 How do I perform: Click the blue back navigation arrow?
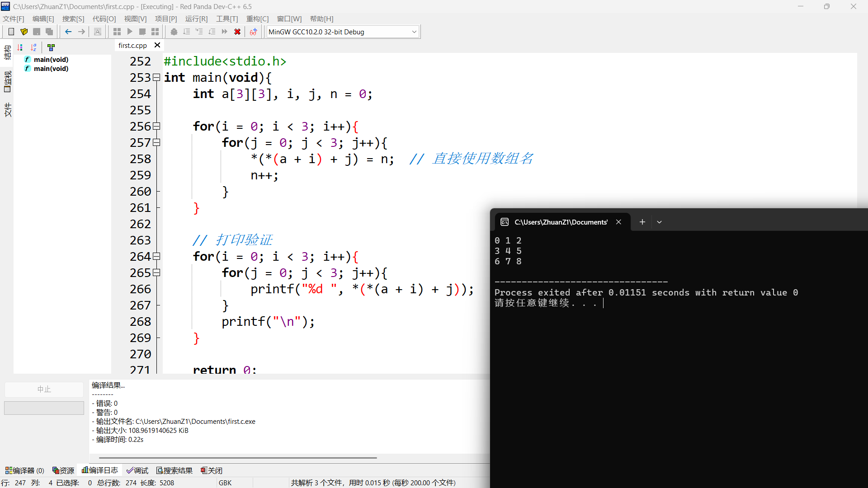coord(68,32)
